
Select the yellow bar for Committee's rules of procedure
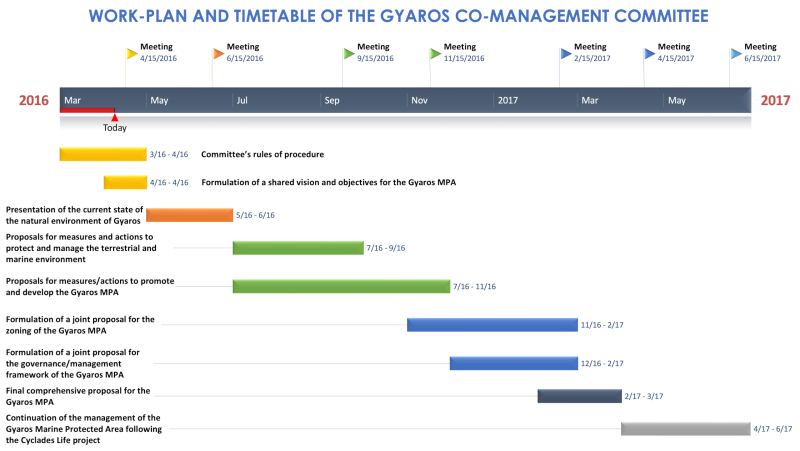click(x=103, y=154)
